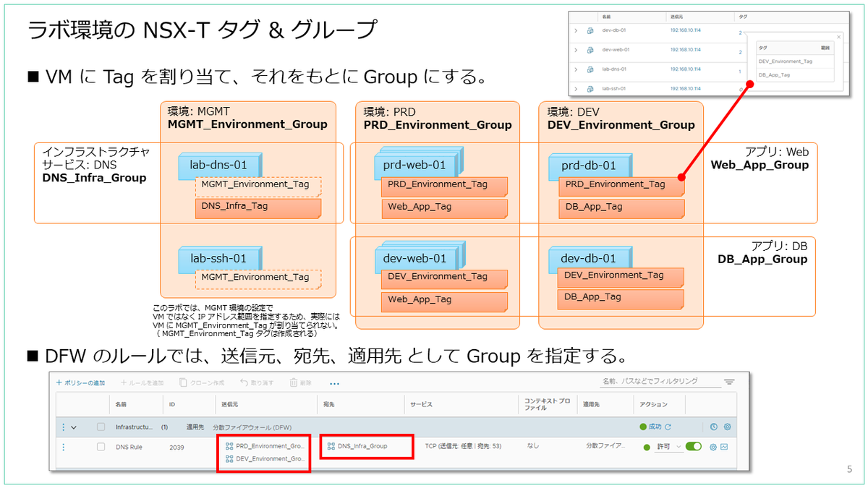Viewport: 868px width, 488px height.
Task: Click the add policy button (ポリシーの追加)
Action: click(80, 382)
